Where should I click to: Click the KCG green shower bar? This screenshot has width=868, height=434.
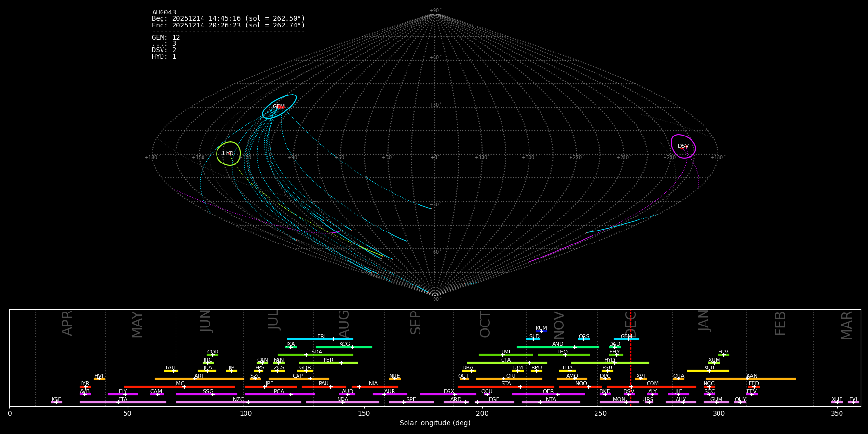(x=344, y=347)
